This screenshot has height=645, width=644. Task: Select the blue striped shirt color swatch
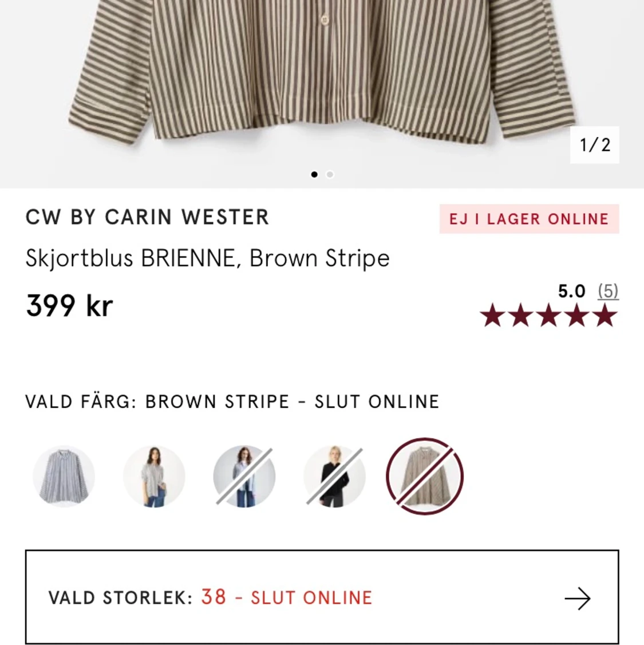[64, 477]
